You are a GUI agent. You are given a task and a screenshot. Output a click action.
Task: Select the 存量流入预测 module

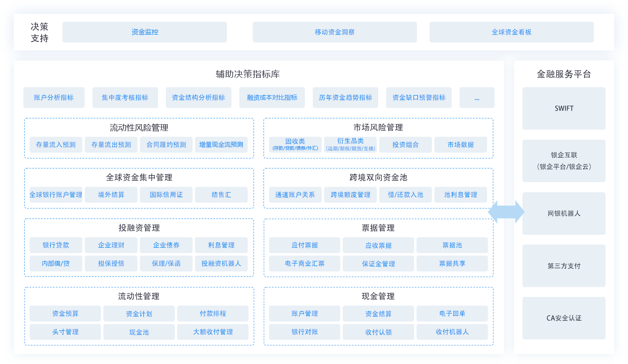[x=55, y=145]
